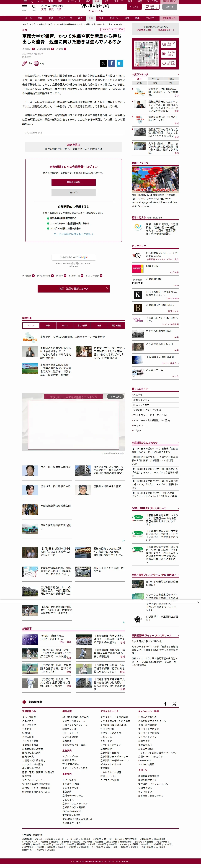Share the article on Facebook

coord(111,63)
